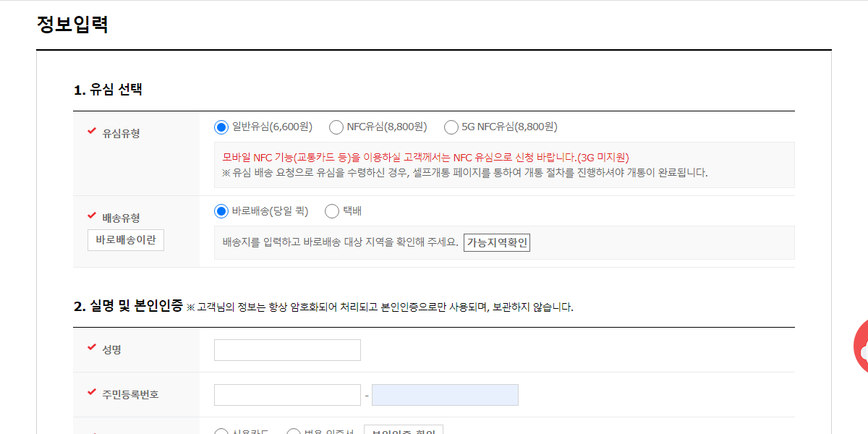Click the first 주민등록번호 input box

pyautogui.click(x=286, y=394)
